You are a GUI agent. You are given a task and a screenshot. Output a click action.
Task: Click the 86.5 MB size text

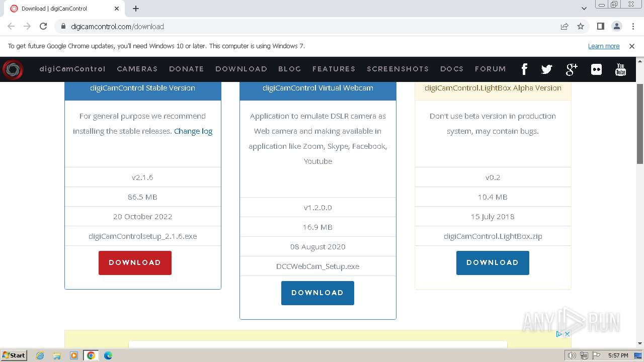pos(143,197)
